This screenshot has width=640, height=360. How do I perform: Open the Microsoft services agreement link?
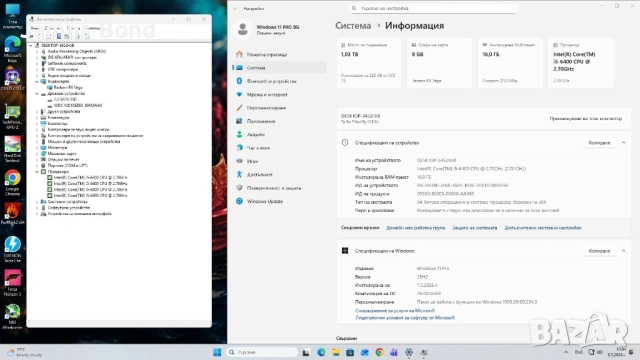[x=395, y=311]
